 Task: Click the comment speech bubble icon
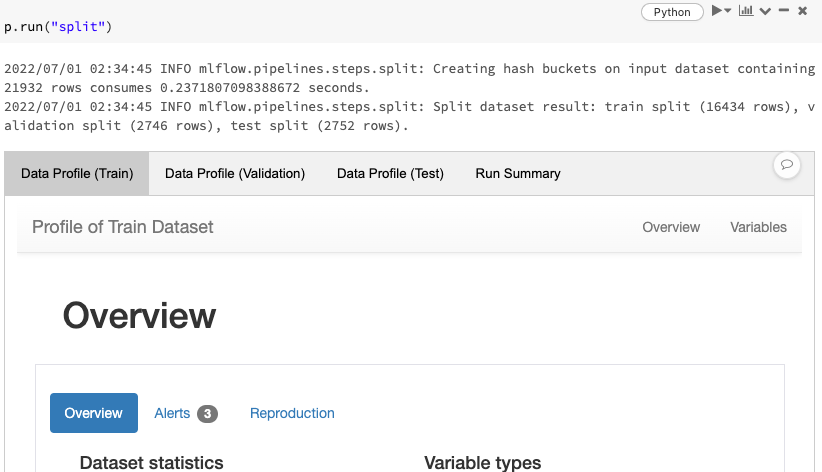(786, 165)
